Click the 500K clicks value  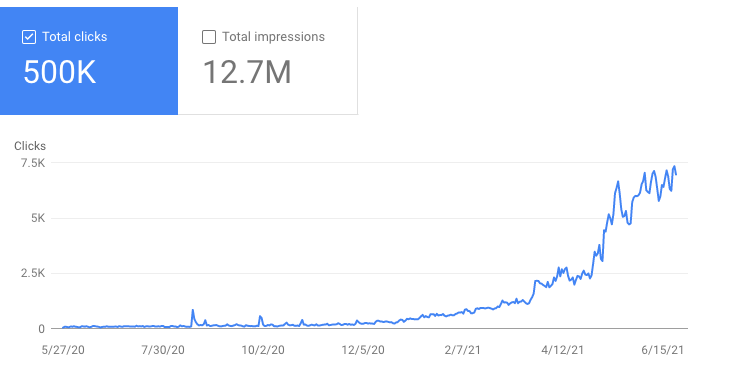tap(59, 72)
